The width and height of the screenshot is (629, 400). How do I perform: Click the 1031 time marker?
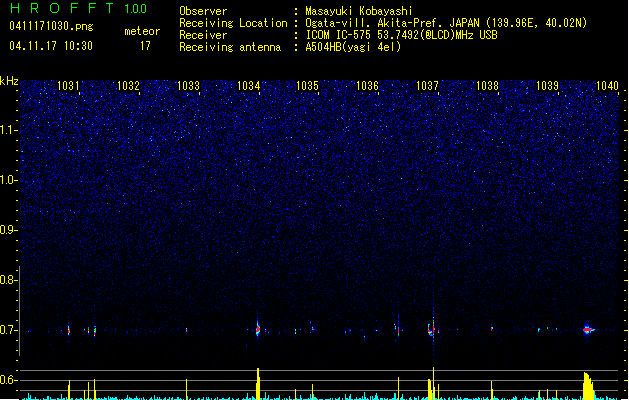tap(68, 86)
